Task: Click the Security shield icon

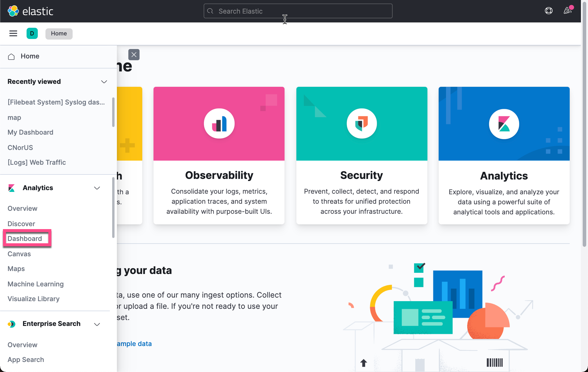Action: pos(362,124)
